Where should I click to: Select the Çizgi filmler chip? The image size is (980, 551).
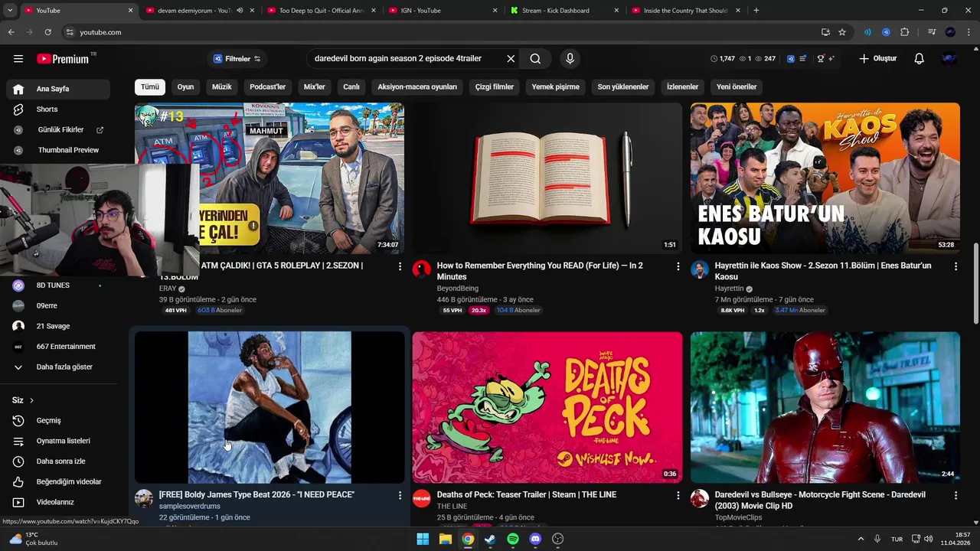point(495,87)
